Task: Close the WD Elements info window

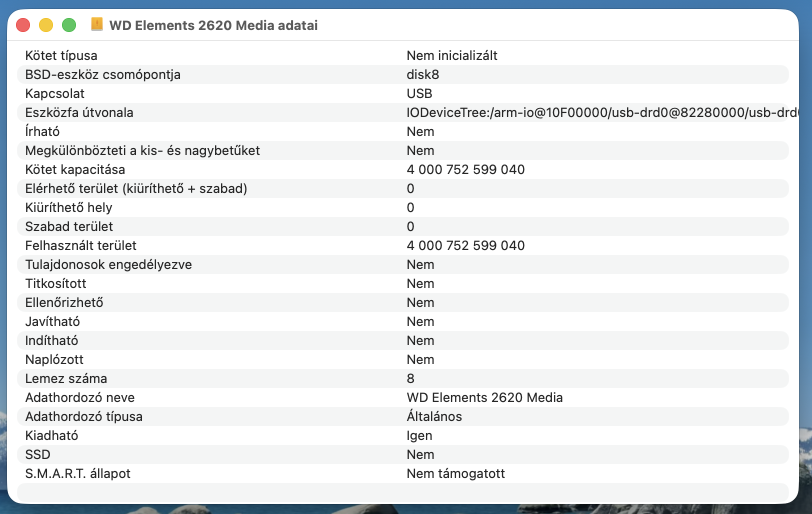Action: click(x=23, y=25)
